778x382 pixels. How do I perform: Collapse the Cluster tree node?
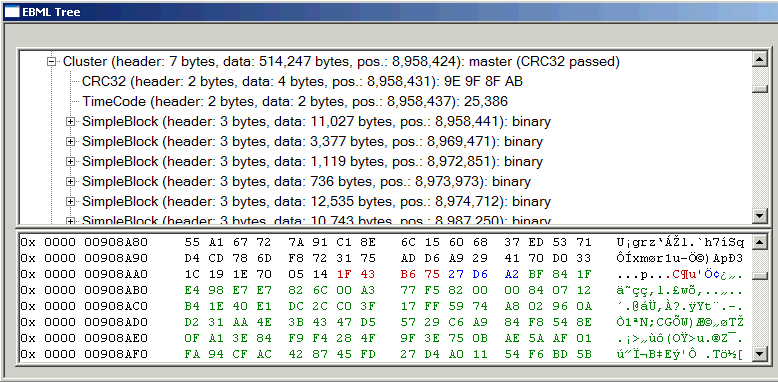pyautogui.click(x=51, y=62)
